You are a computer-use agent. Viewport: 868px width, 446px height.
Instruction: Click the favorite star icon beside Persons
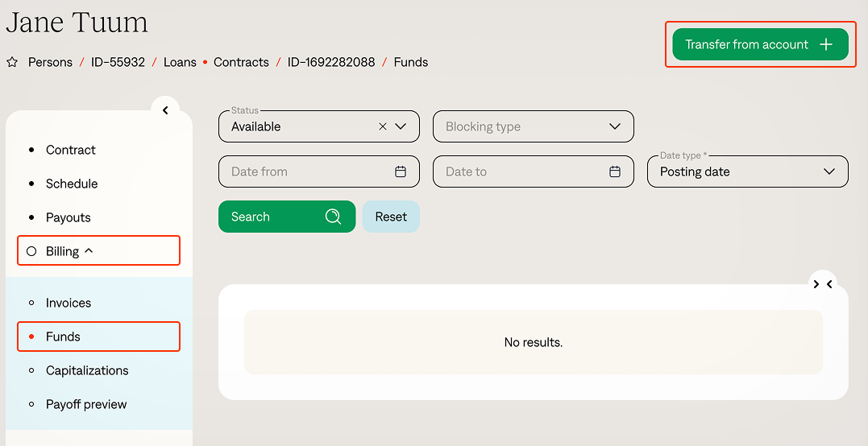pos(12,62)
